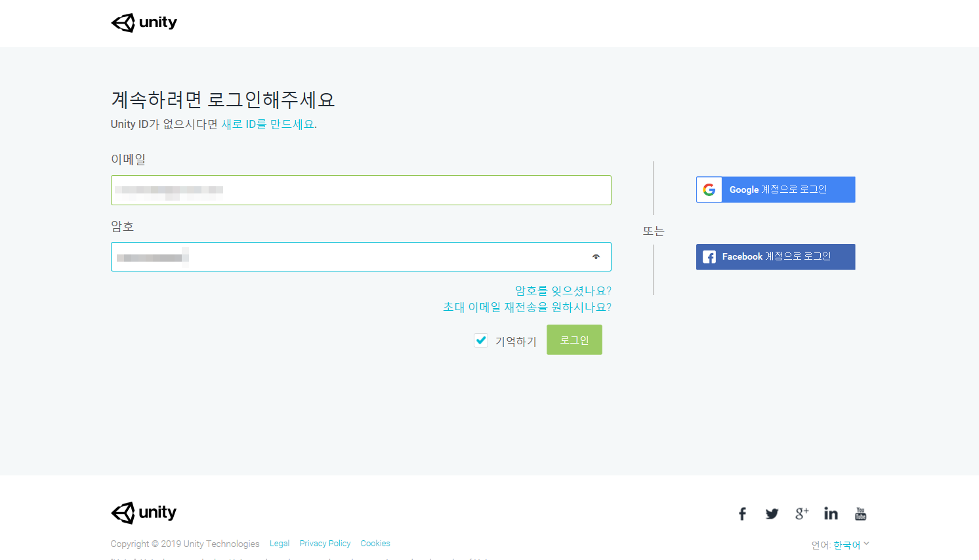
Task: Toggle the 기억하기 remember-me checkbox
Action: pos(481,340)
